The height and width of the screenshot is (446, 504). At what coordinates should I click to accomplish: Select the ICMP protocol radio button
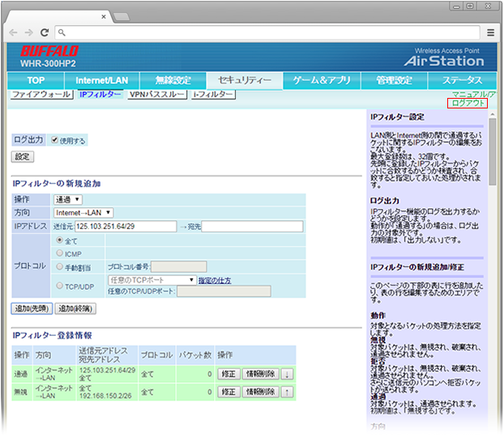click(59, 253)
